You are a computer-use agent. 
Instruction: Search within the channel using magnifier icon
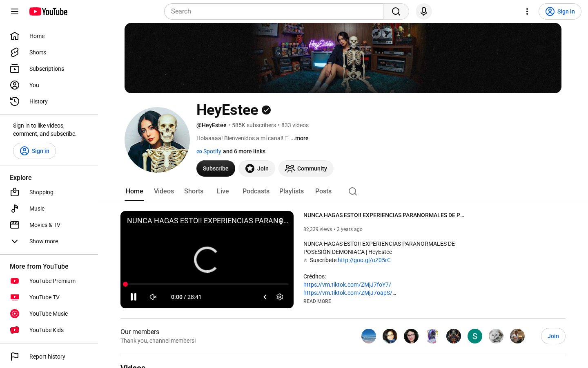click(353, 191)
